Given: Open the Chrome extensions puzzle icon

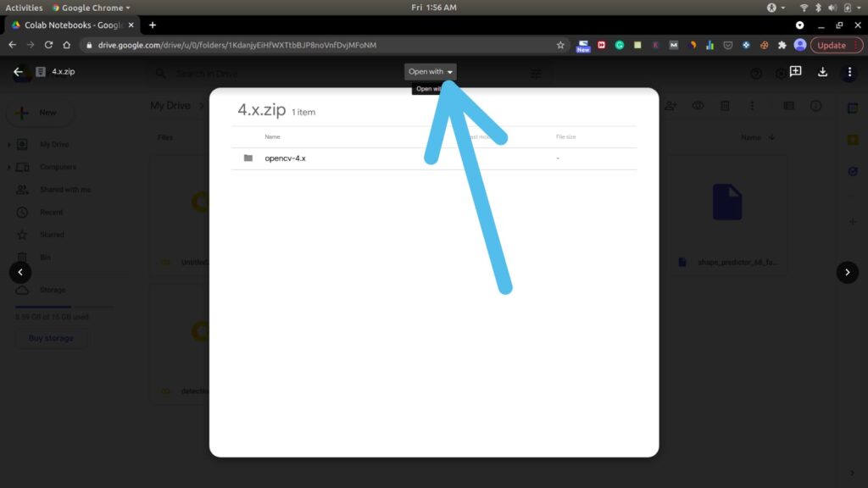Looking at the screenshot, I should 782,46.
